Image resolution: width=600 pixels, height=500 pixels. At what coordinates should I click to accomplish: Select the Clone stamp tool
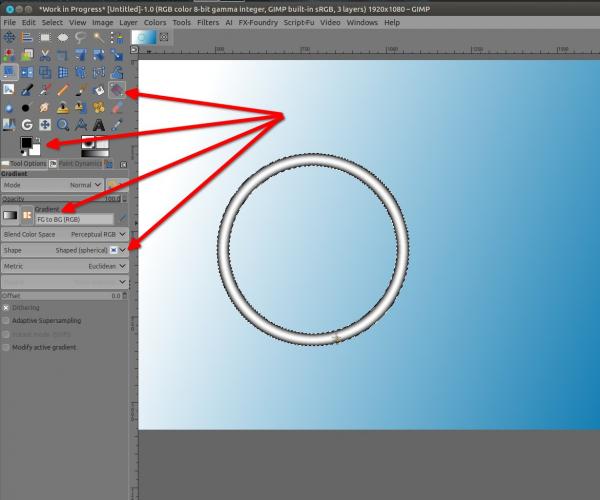(63, 107)
